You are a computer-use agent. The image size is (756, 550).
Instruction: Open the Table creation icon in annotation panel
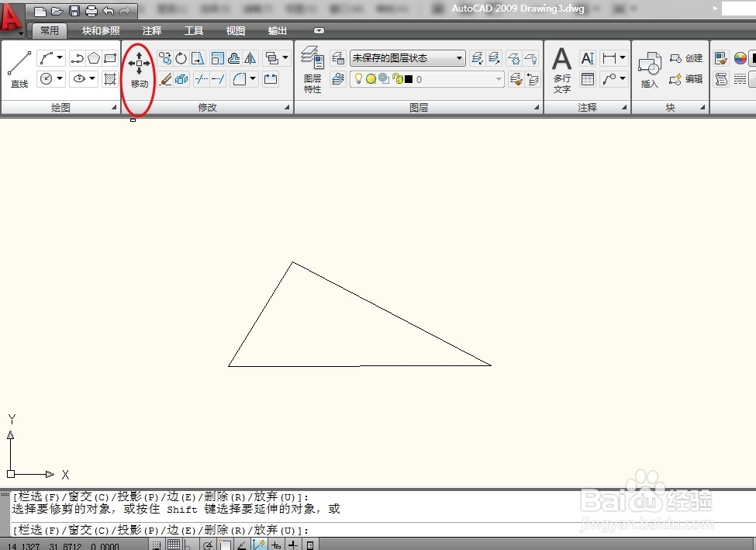coord(588,78)
